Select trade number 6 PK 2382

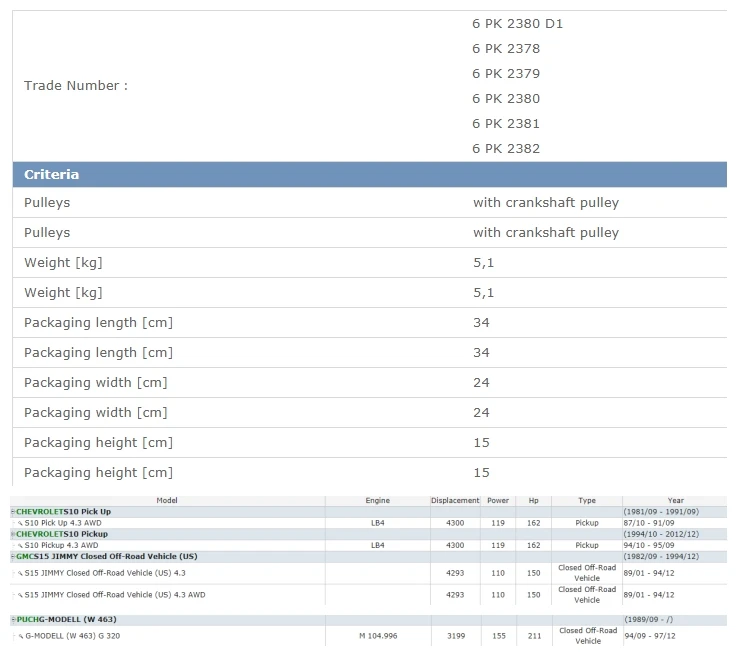click(506, 149)
